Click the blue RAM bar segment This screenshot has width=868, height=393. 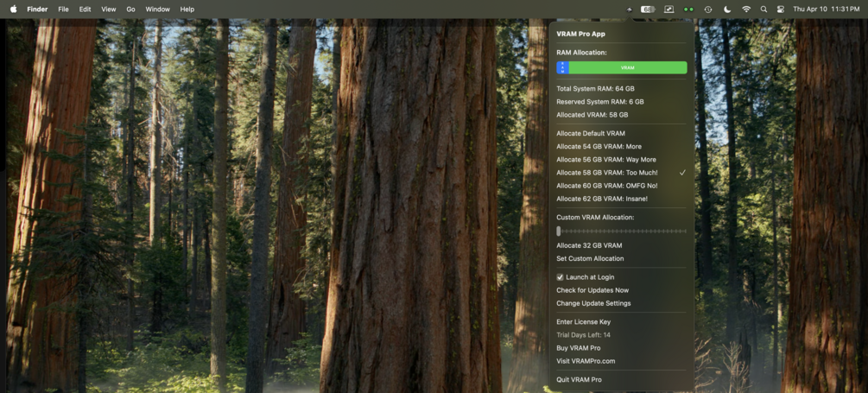[562, 67]
